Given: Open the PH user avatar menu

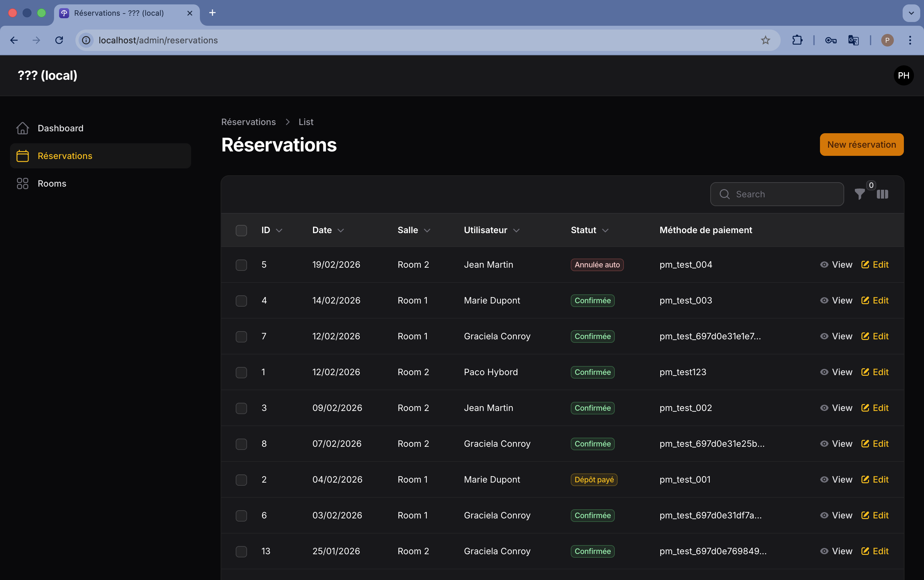Looking at the screenshot, I should coord(903,76).
